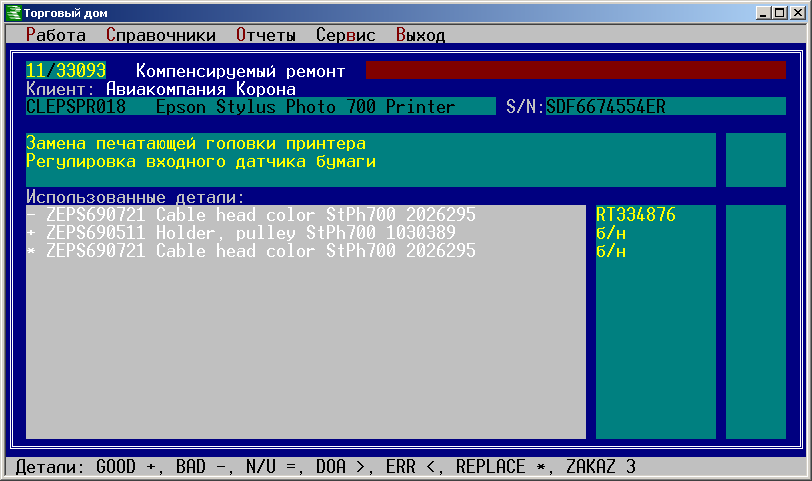Click ZAKAZ 3 hint in status bar
812x481 pixels.
pyautogui.click(x=601, y=467)
